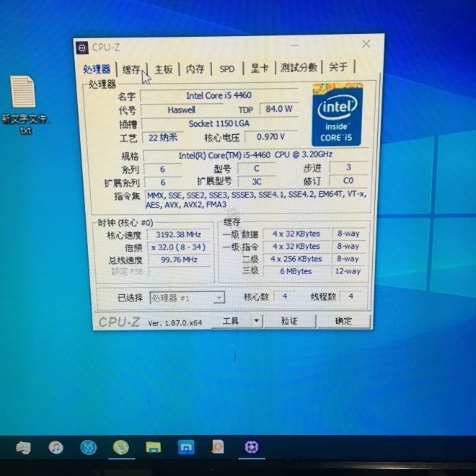Click the 修订 value C0
This screenshot has width=476, height=476.
tap(348, 180)
